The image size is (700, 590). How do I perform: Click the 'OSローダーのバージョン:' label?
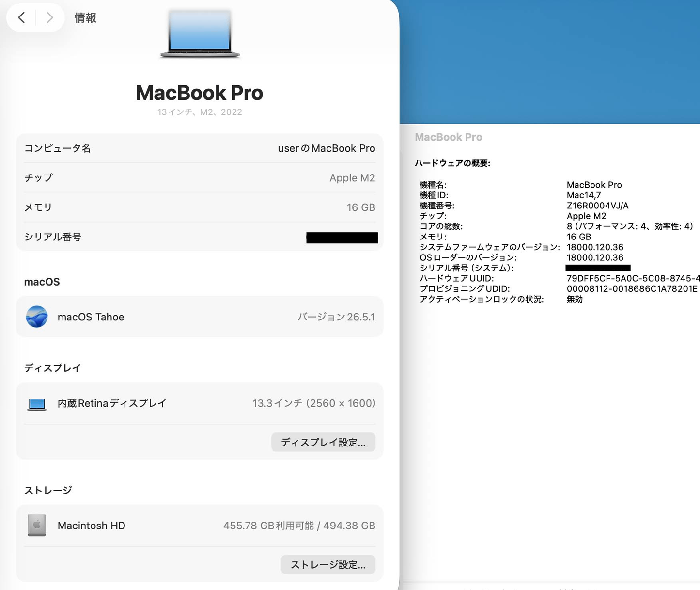(468, 257)
